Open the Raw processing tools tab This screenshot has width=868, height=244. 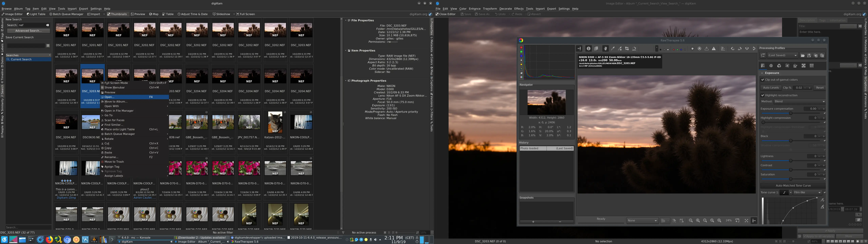pyautogui.click(x=804, y=65)
